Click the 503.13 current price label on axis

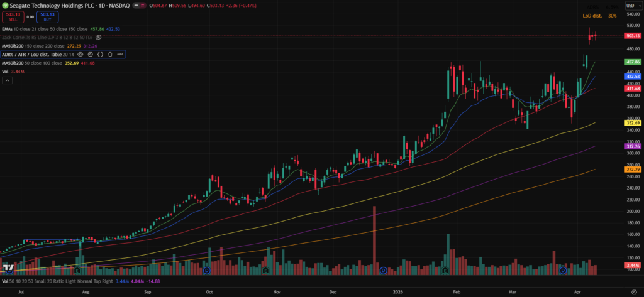pos(632,36)
